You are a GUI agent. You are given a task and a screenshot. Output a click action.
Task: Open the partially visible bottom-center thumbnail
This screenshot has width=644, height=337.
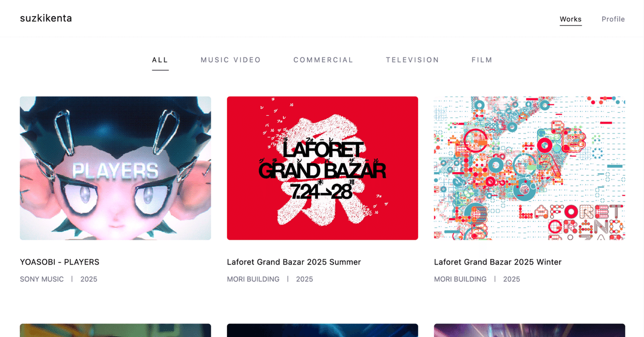point(323,330)
